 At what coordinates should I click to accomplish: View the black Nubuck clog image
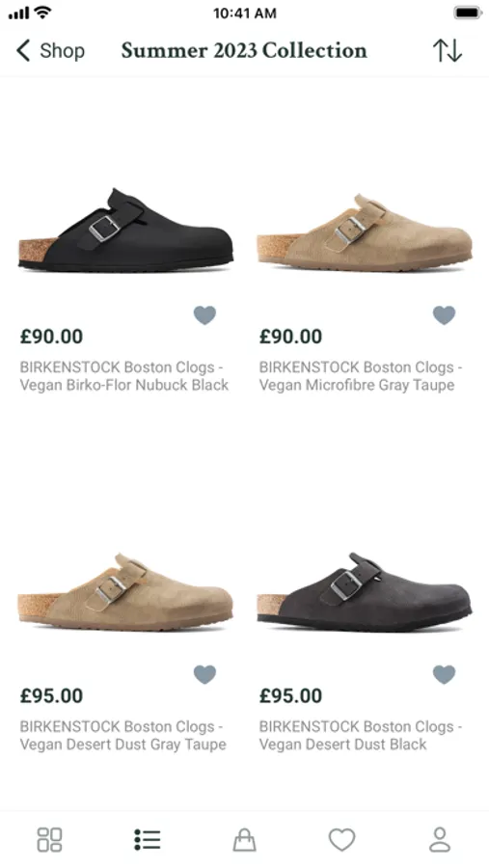click(125, 231)
